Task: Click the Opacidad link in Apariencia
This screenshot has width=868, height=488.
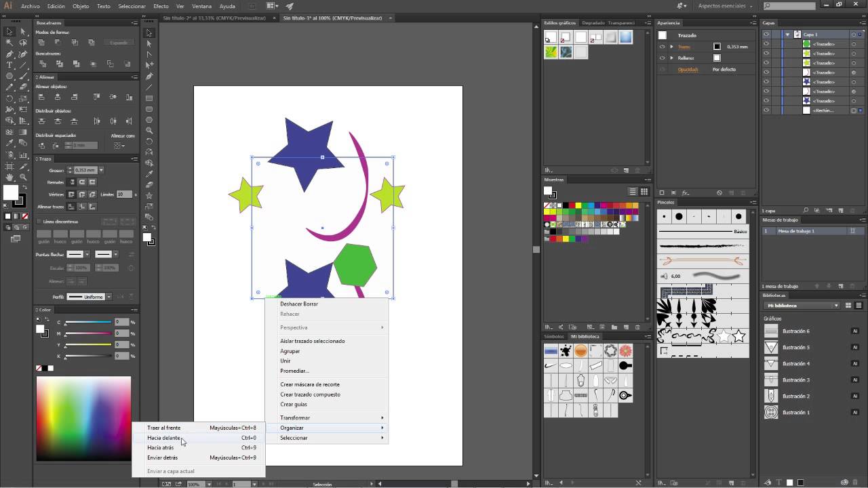Action: [688, 69]
